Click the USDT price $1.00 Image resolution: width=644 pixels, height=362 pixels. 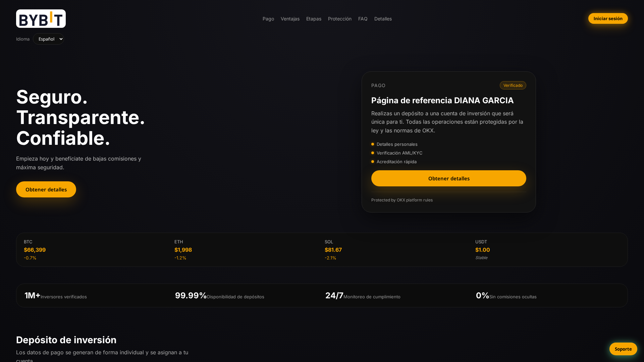point(482,250)
